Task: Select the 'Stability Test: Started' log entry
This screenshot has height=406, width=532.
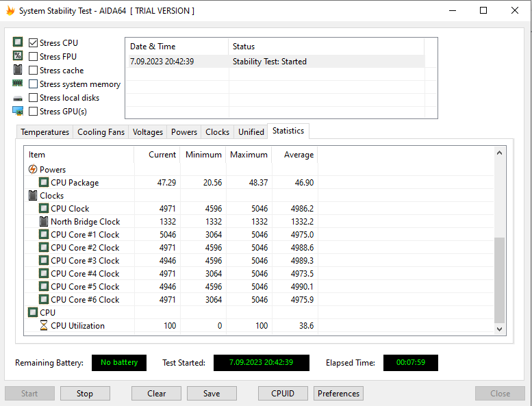Action: click(269, 62)
